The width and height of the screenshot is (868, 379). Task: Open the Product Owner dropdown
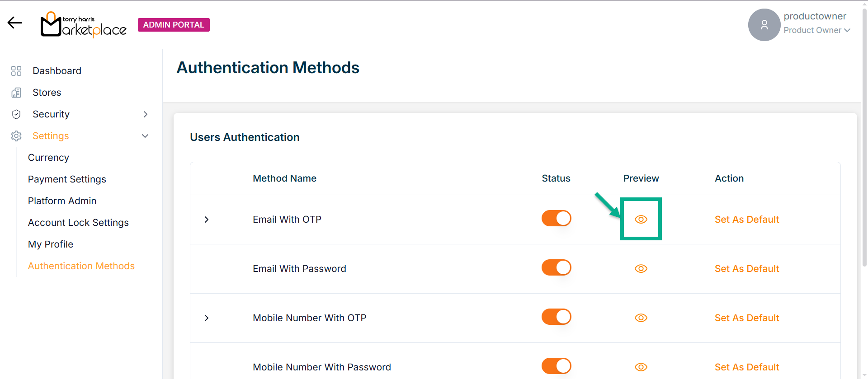[817, 30]
